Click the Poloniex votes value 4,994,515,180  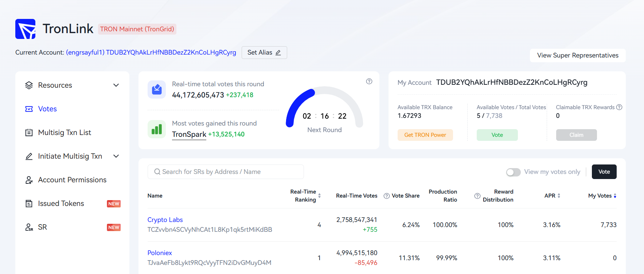pos(356,253)
